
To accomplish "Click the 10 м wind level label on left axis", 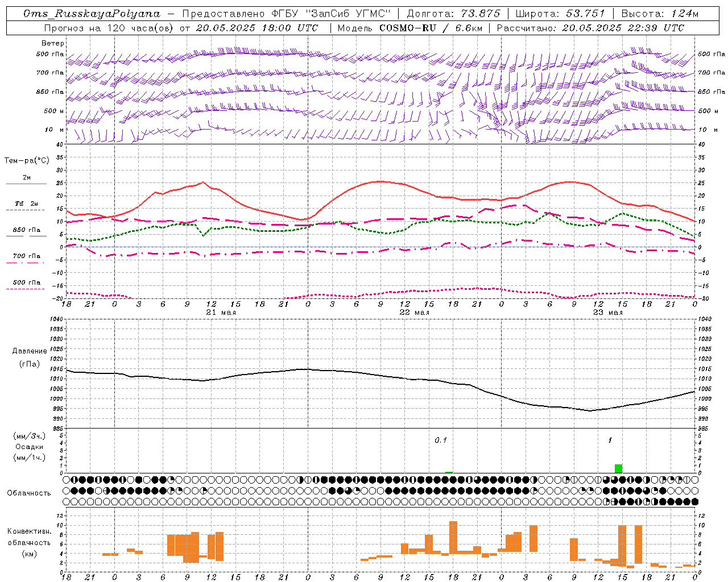I will click(55, 130).
